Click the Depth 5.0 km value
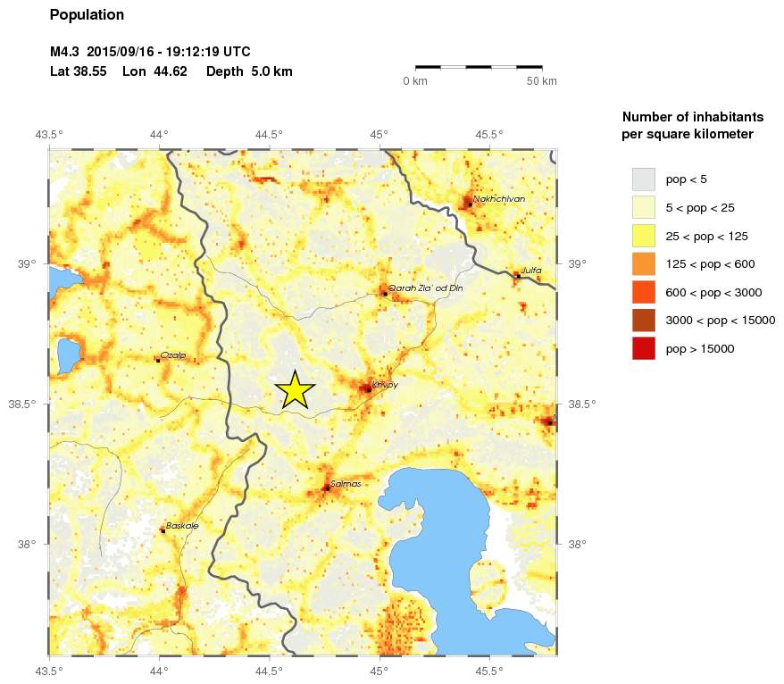This screenshot has width=784, height=684. point(249,71)
